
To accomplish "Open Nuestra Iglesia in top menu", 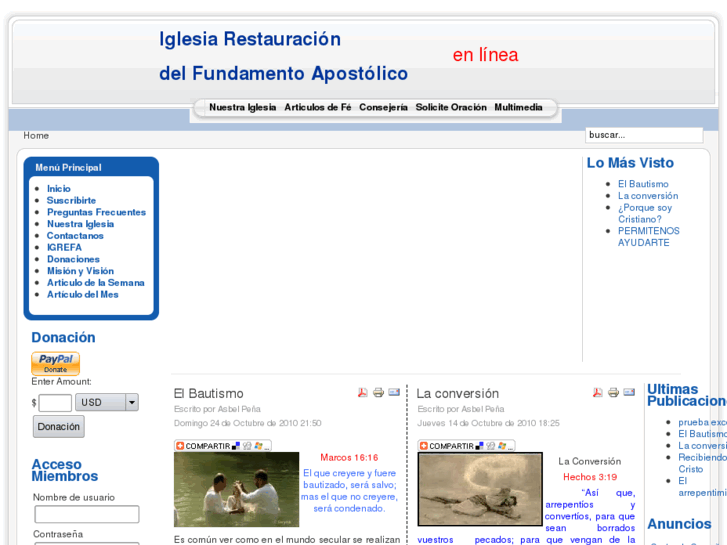I will [x=242, y=107].
